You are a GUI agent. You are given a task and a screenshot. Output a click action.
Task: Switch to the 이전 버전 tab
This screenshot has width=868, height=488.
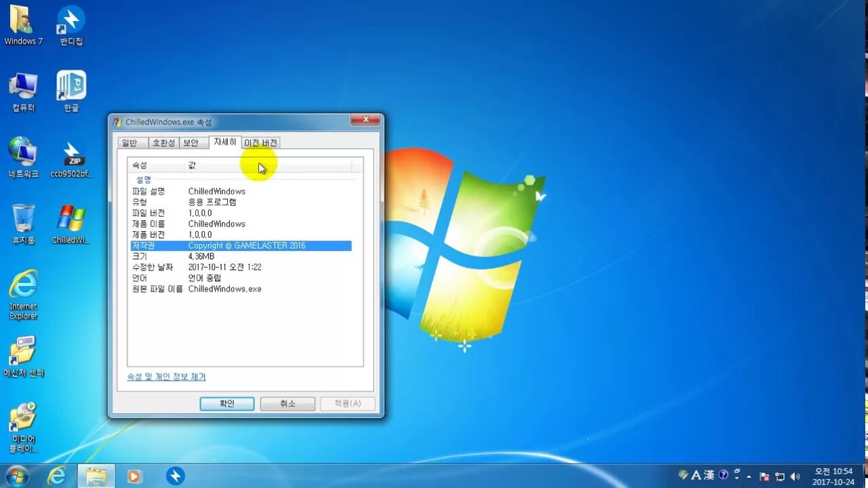coord(260,143)
